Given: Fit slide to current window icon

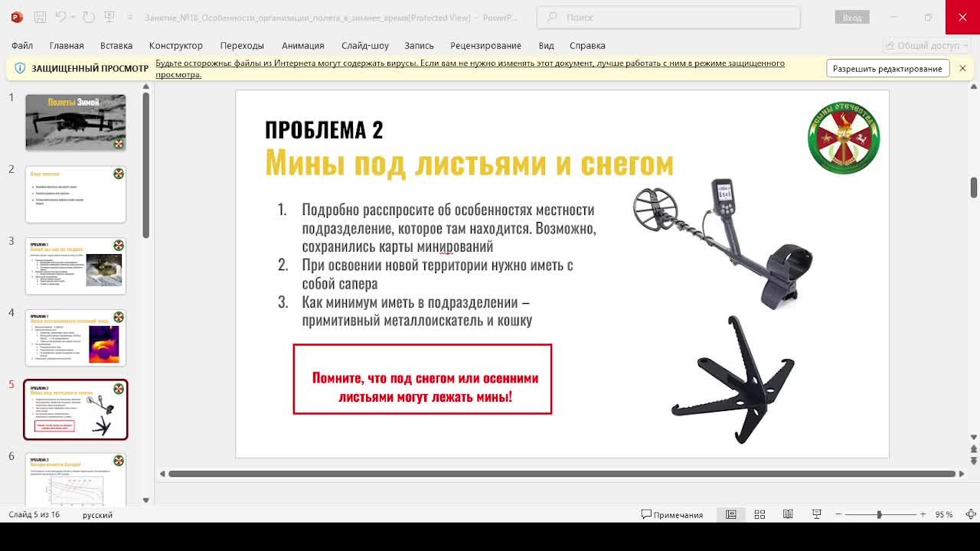Looking at the screenshot, I should pyautogui.click(x=971, y=514).
